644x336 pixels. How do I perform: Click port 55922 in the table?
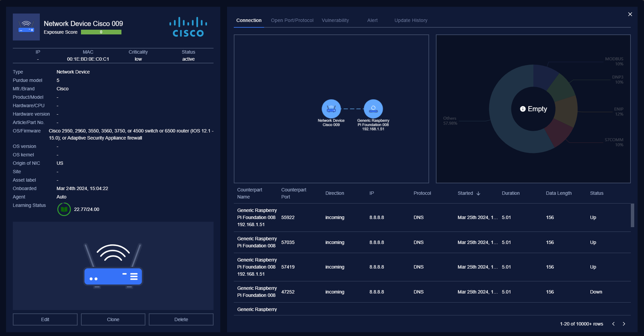pyautogui.click(x=288, y=217)
